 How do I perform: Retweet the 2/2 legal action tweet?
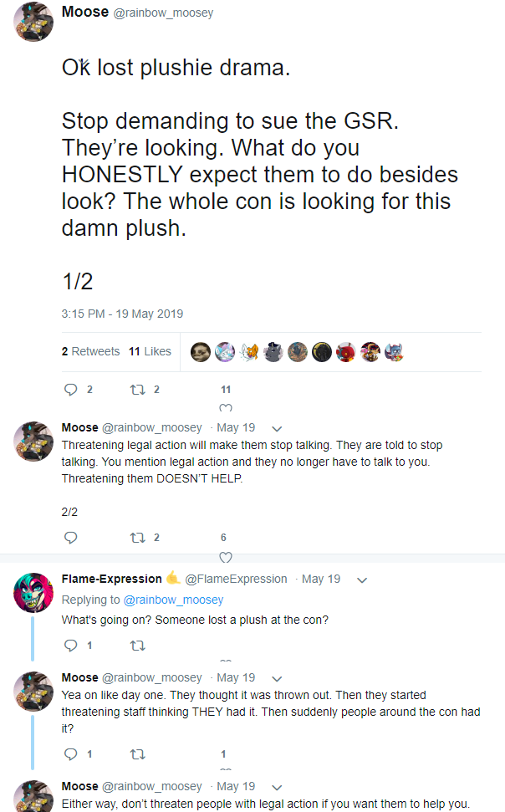pyautogui.click(x=138, y=537)
